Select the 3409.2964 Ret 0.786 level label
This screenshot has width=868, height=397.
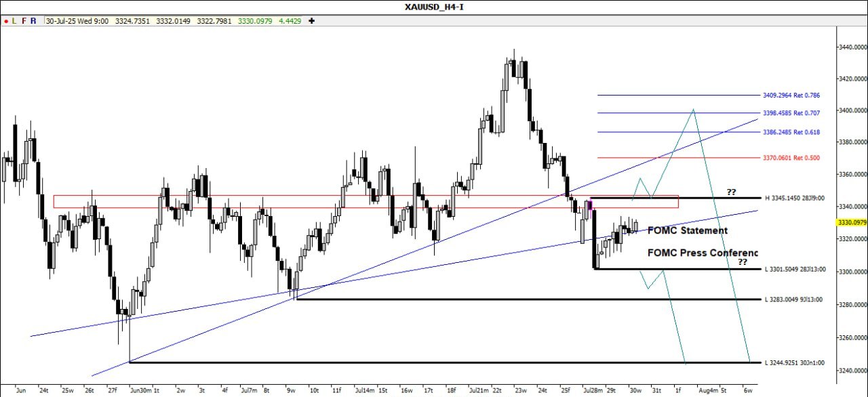tap(791, 96)
